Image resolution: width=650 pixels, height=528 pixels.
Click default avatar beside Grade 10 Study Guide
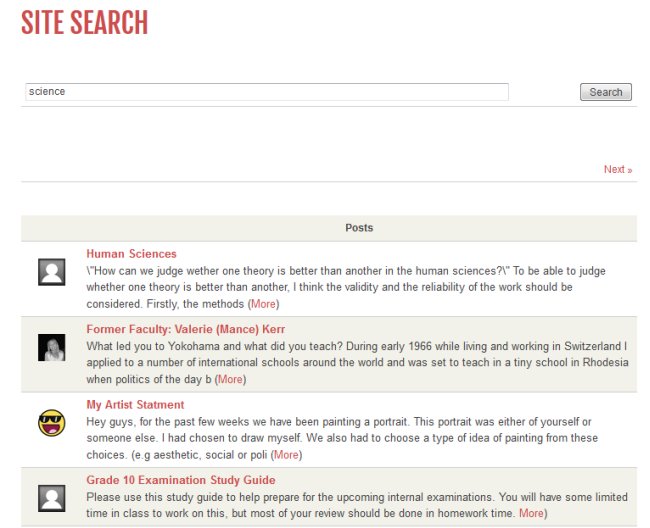51,498
